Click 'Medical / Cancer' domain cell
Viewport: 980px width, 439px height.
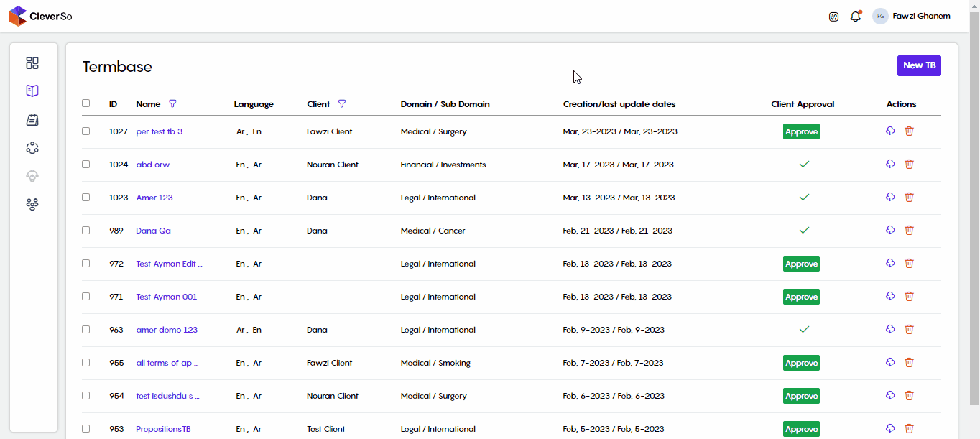click(x=433, y=231)
